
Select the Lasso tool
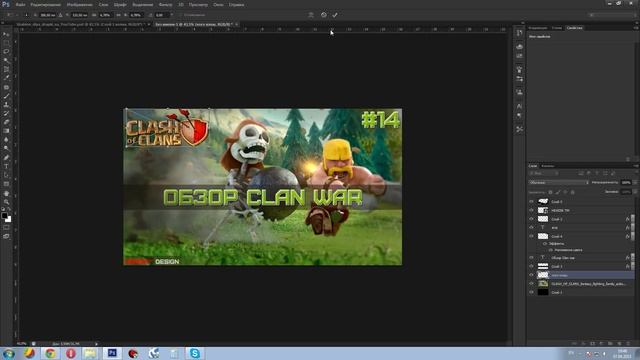(6, 51)
